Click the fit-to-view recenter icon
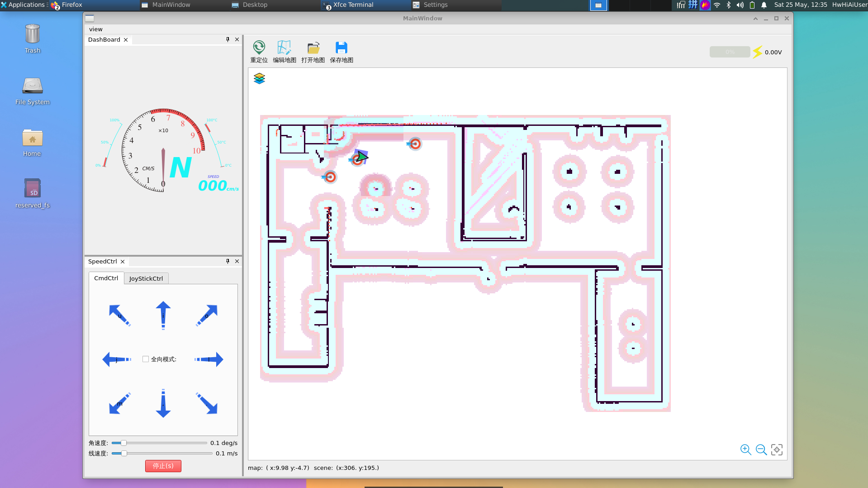The image size is (868, 488). [777, 450]
